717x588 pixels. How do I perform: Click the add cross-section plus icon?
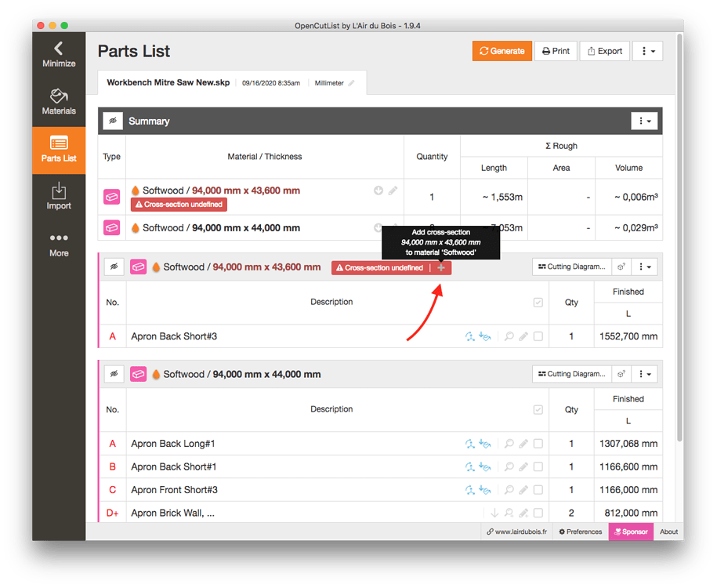(x=441, y=267)
